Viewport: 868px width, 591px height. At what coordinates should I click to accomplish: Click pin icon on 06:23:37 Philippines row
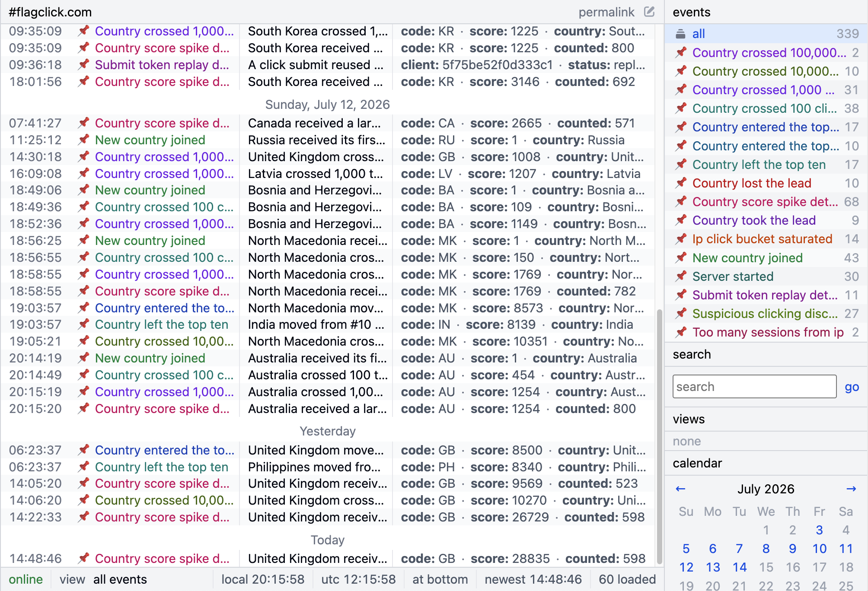[x=84, y=467]
